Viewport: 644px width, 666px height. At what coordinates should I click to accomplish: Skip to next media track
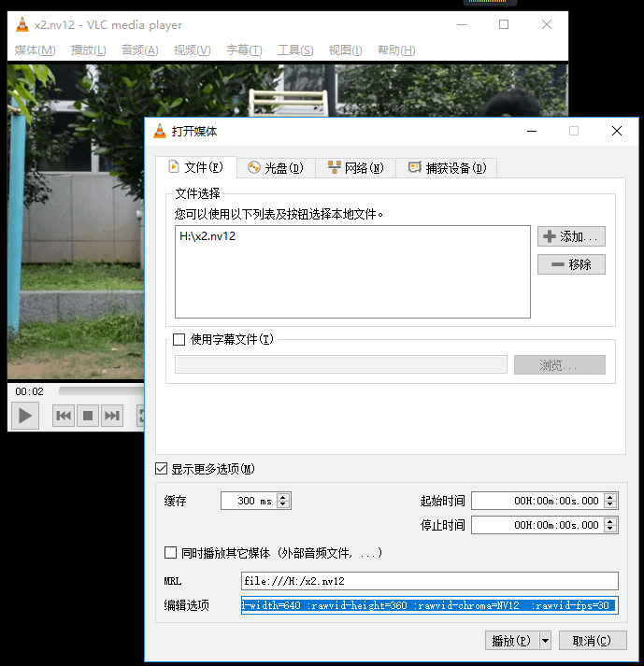(x=112, y=416)
